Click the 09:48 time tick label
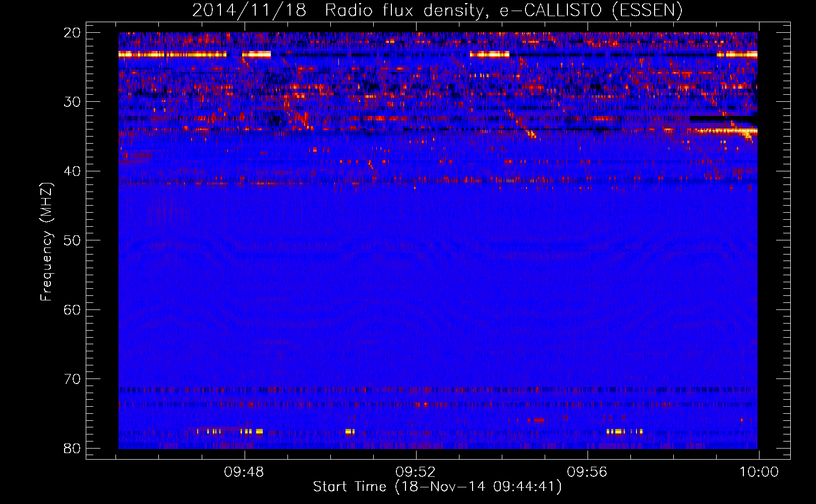The image size is (816, 504). click(244, 472)
